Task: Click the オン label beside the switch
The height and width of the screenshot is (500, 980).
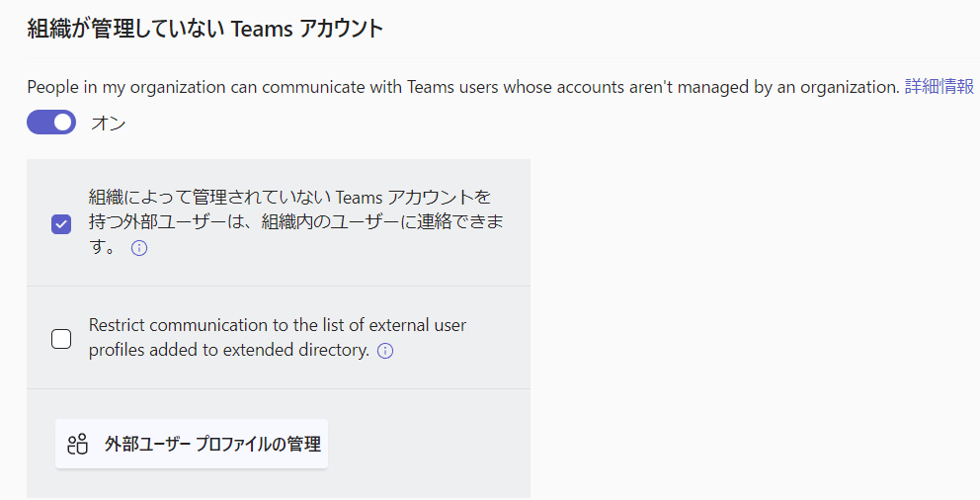Action: pyautogui.click(x=108, y=124)
